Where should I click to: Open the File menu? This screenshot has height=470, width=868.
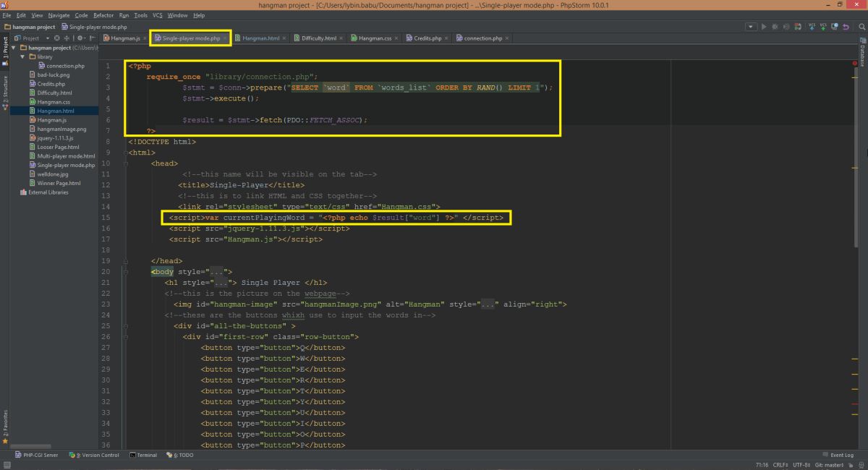click(x=7, y=15)
